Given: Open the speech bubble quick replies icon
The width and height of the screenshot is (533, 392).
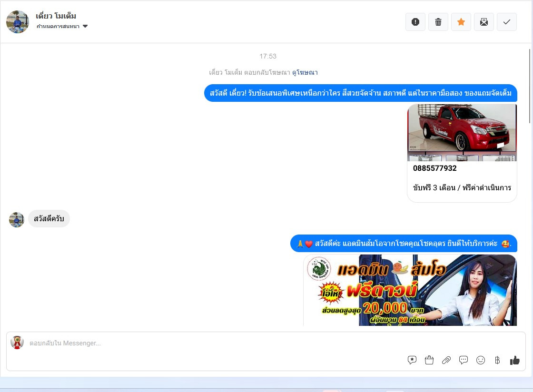Looking at the screenshot, I should point(464,360).
